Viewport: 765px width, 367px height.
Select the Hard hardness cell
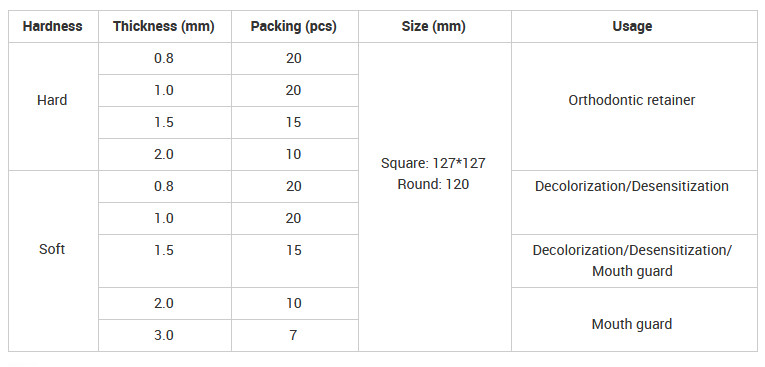(x=53, y=106)
